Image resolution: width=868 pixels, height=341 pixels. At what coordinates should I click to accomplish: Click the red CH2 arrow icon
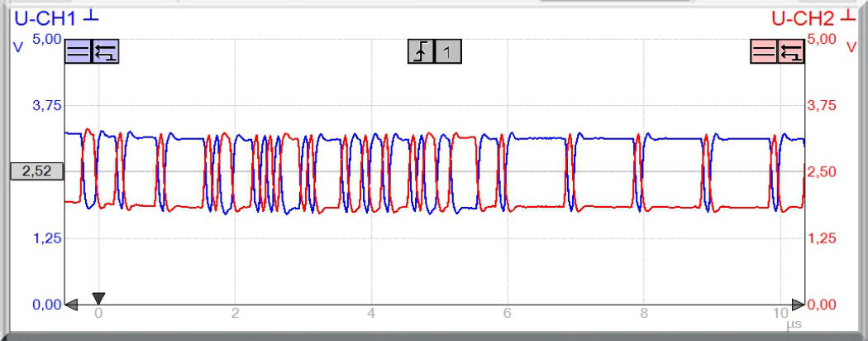790,52
